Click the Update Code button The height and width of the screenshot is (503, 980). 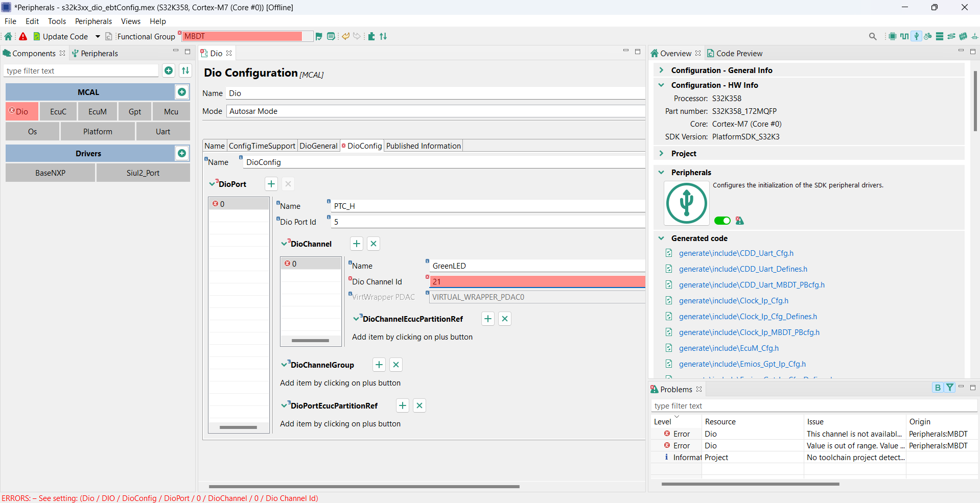(64, 36)
